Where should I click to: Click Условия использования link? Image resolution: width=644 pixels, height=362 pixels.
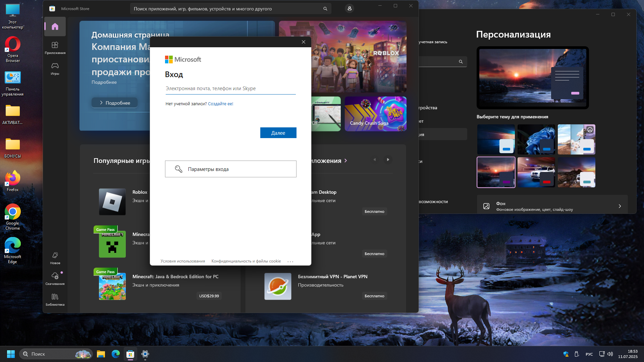point(182,261)
